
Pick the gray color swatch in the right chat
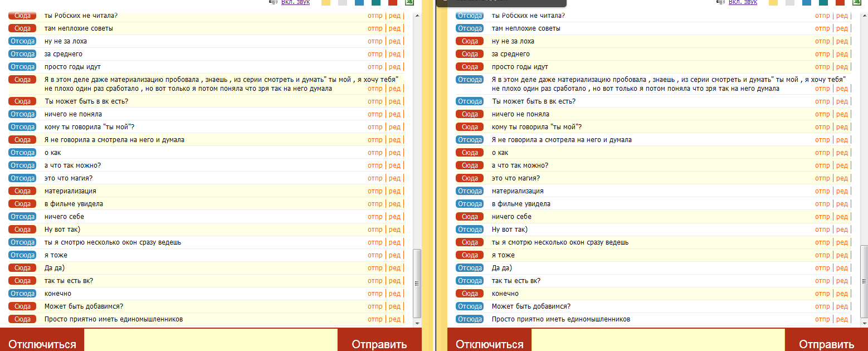click(x=790, y=2)
